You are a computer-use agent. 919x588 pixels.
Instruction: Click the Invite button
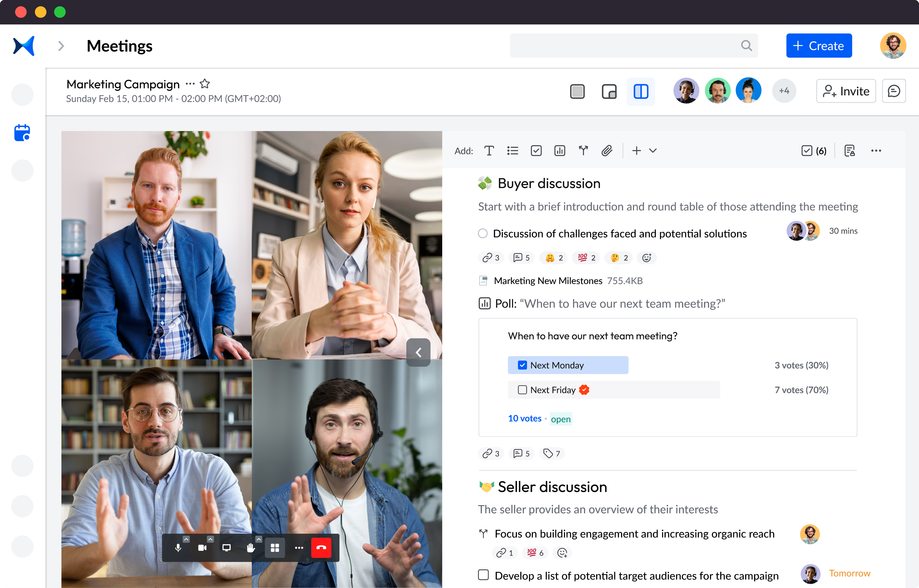tap(846, 91)
